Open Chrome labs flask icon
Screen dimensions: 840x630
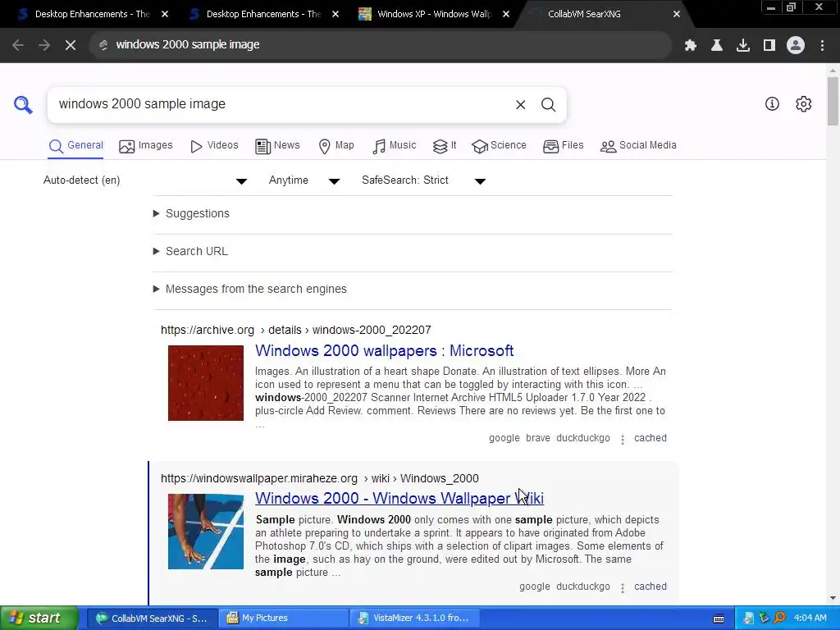(x=717, y=45)
